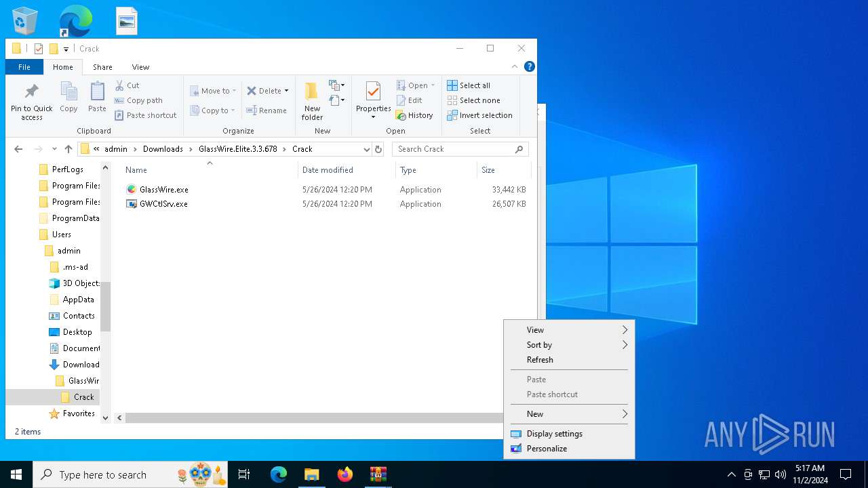Open Sort by submenu
Image resolution: width=868 pixels, height=488 pixels.
pos(569,345)
